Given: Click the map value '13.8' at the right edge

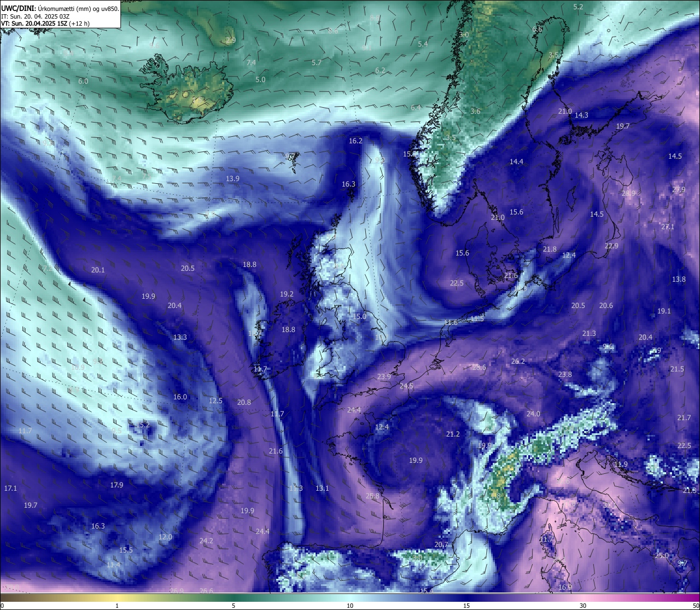Looking at the screenshot, I should click(679, 279).
